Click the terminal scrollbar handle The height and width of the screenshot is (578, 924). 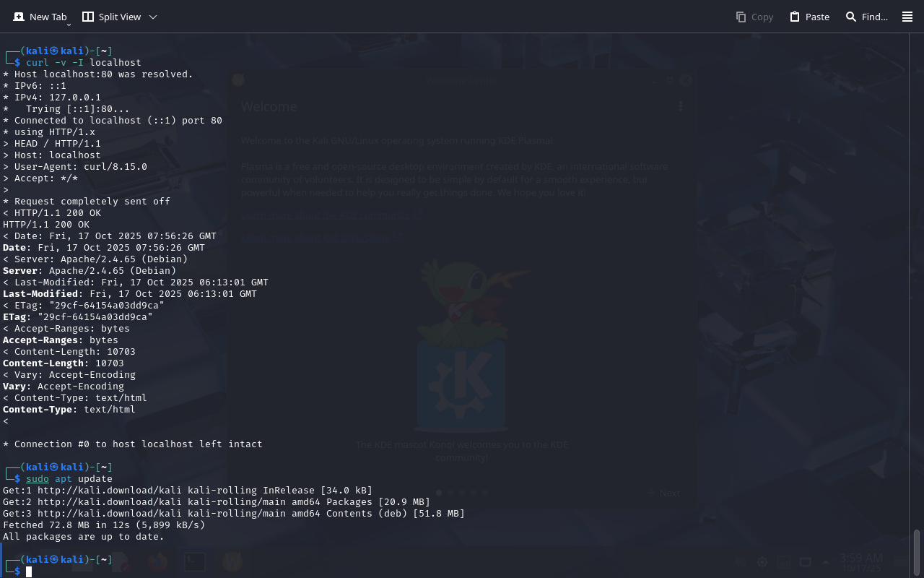click(x=917, y=553)
